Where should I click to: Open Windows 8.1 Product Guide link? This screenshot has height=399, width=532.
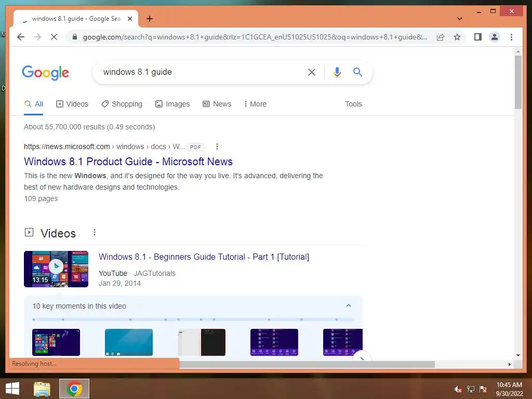pyautogui.click(x=128, y=162)
